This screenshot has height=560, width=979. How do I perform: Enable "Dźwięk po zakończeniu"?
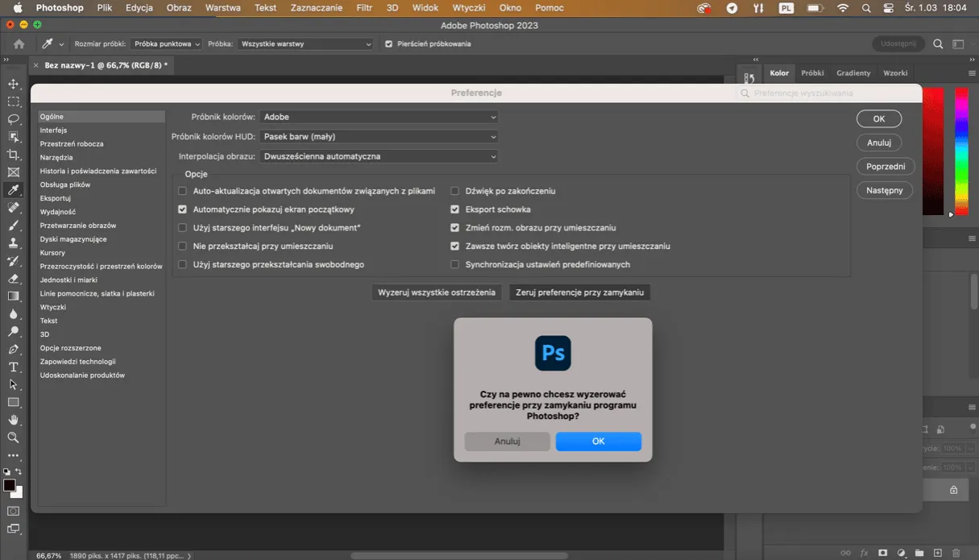454,191
